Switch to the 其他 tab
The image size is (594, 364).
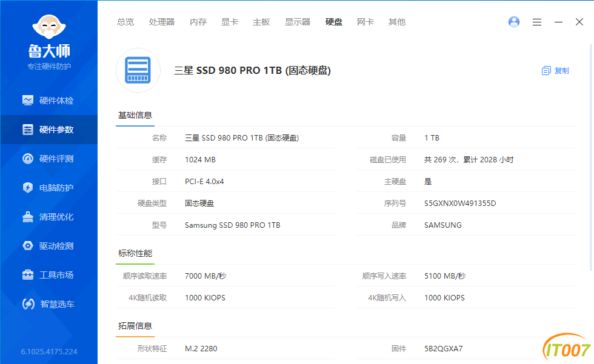397,22
